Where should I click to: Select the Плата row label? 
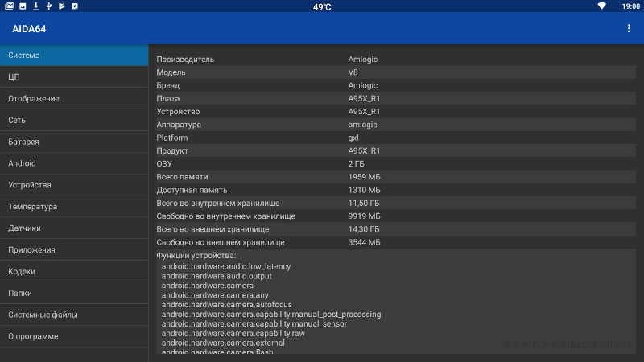click(168, 98)
